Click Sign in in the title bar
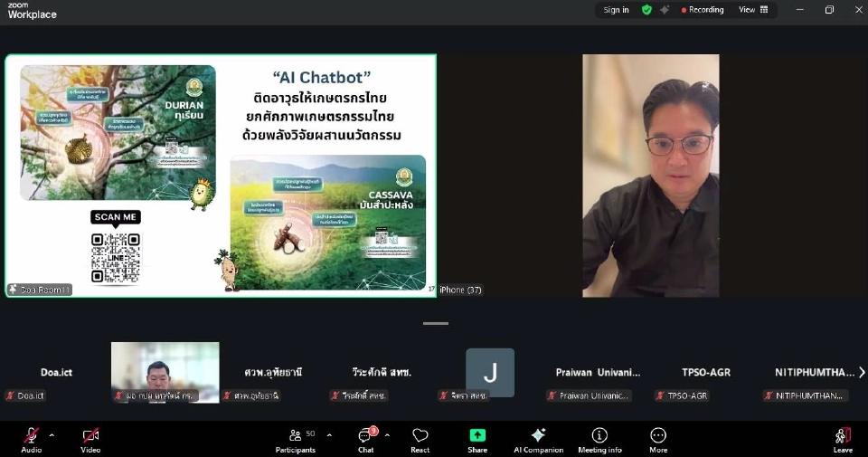Image resolution: width=868 pixels, height=457 pixels. click(616, 10)
